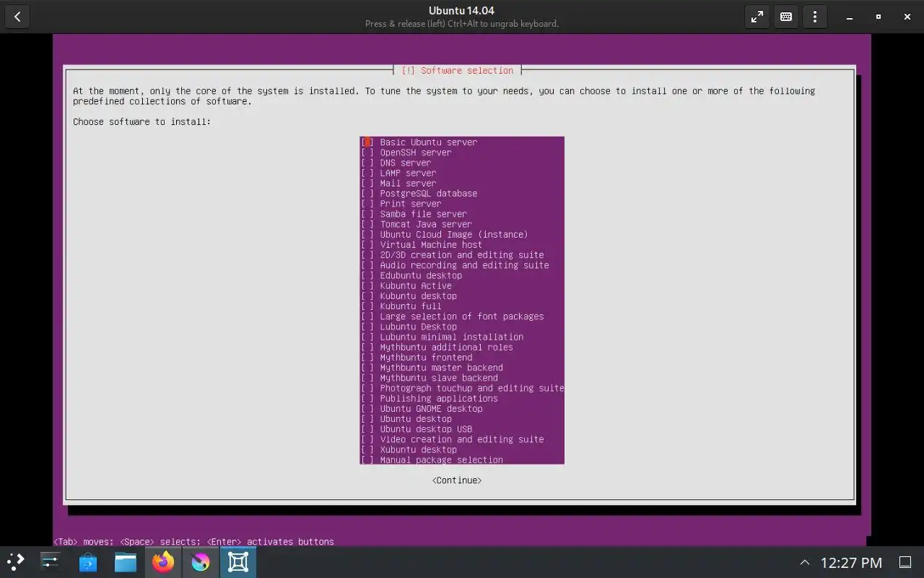
Task: Select Kubuntu full entry
Action: (462, 306)
